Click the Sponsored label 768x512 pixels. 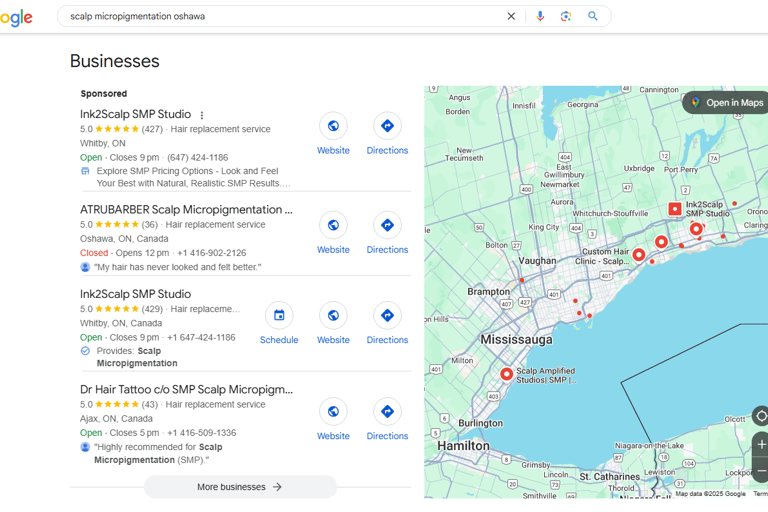104,94
